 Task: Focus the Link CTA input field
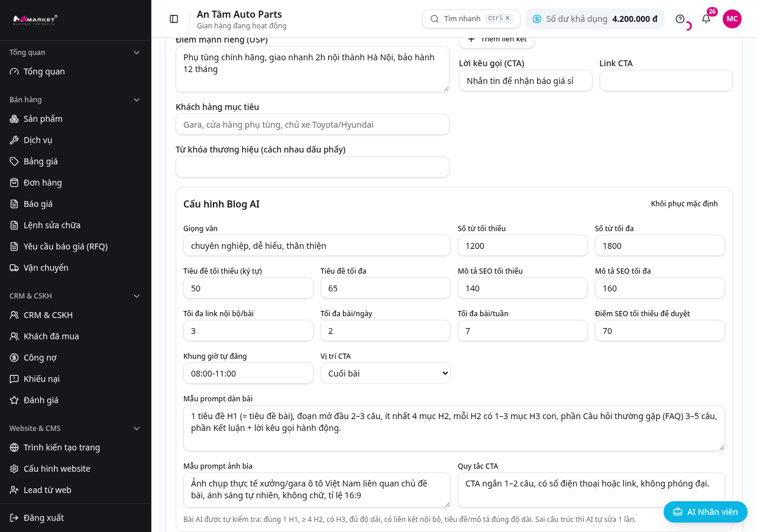click(x=666, y=80)
